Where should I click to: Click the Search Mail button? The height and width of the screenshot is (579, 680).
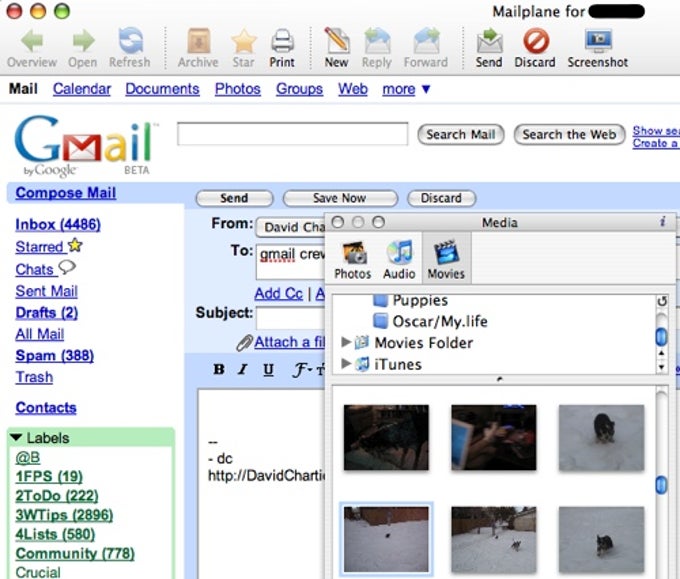tap(461, 134)
